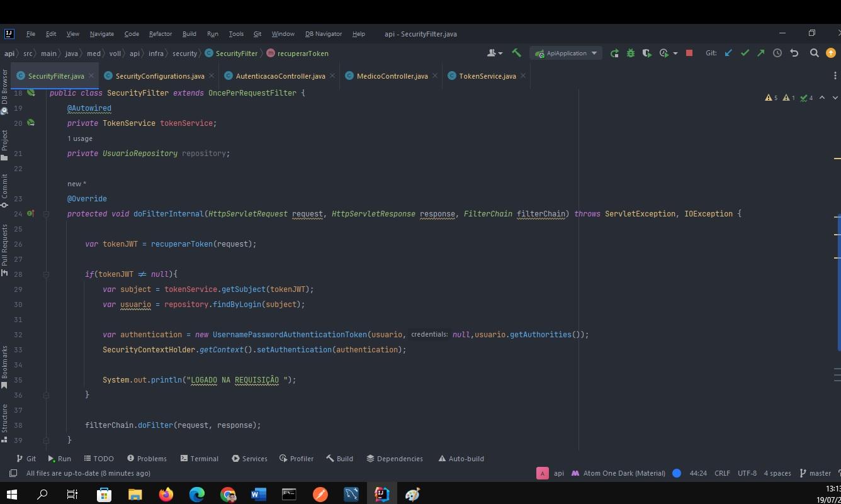Start debugging with the green bug icon

point(631,53)
